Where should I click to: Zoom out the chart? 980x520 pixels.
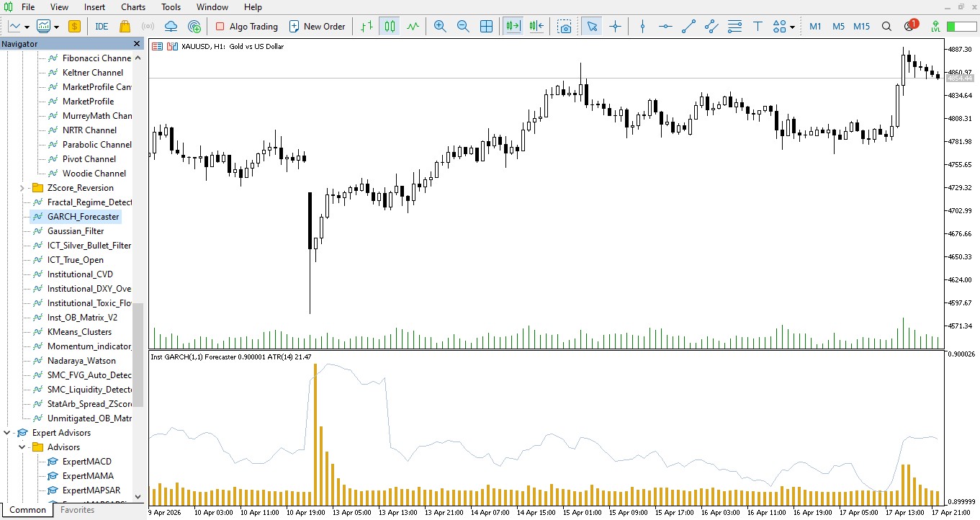point(463,26)
